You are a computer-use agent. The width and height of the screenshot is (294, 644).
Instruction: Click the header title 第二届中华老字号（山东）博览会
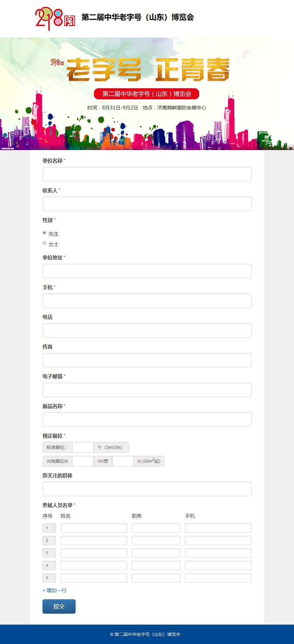[x=138, y=17]
